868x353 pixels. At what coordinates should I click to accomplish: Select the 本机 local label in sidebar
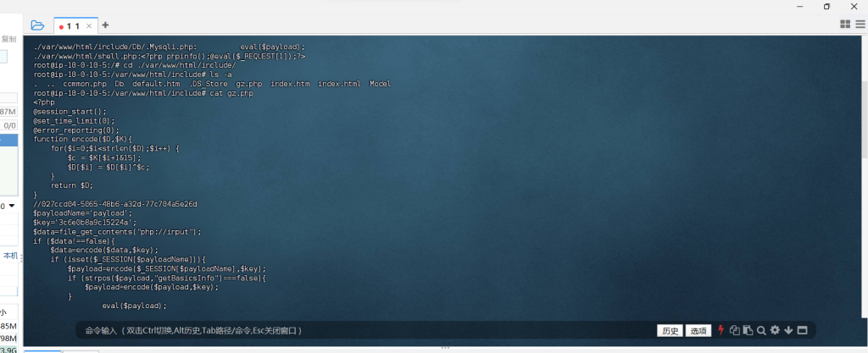coord(9,255)
